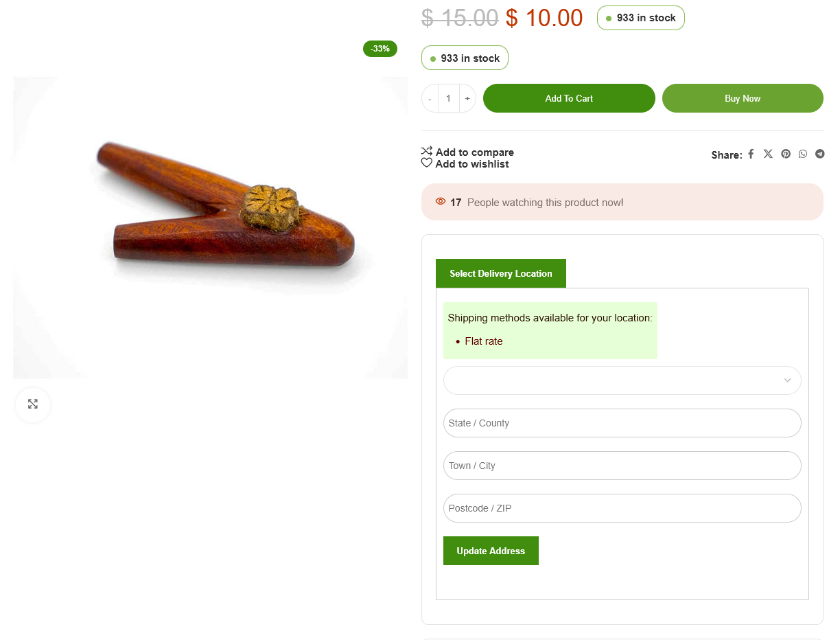Increase quantity with plus button
840x640 pixels.
pyautogui.click(x=467, y=99)
